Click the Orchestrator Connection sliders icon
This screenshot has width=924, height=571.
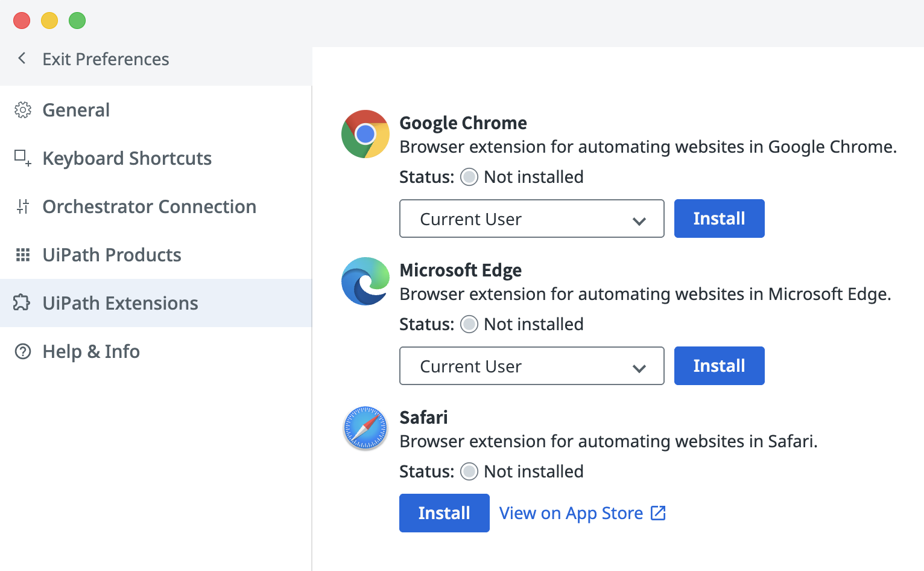(23, 206)
